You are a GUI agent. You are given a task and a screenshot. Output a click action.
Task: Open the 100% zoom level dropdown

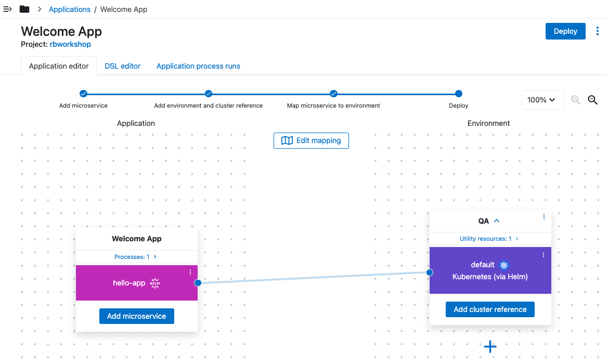(542, 100)
